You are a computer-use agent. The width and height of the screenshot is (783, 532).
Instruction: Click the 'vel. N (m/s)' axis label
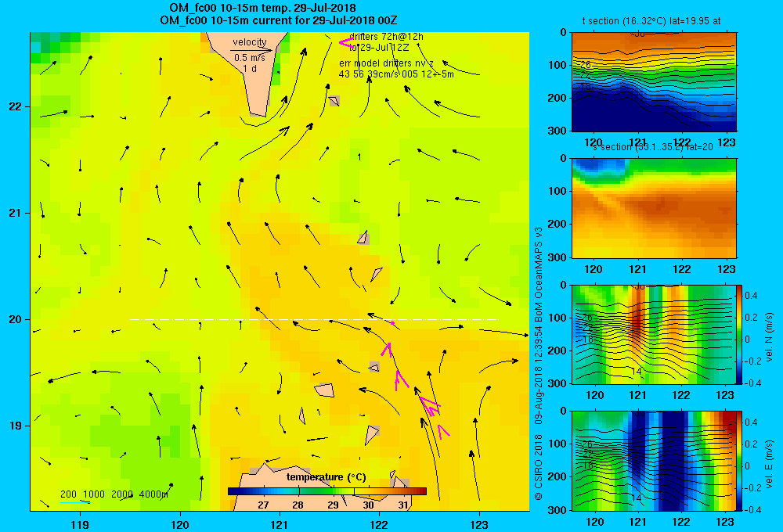[770, 337]
